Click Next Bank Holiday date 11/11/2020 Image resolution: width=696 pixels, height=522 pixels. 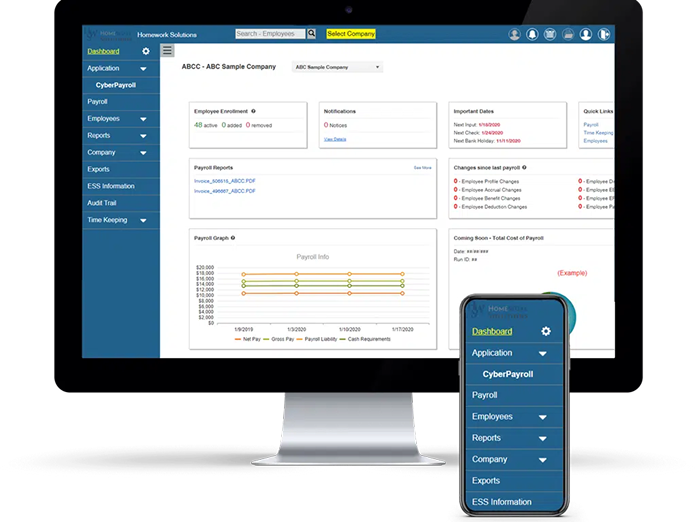click(508, 141)
